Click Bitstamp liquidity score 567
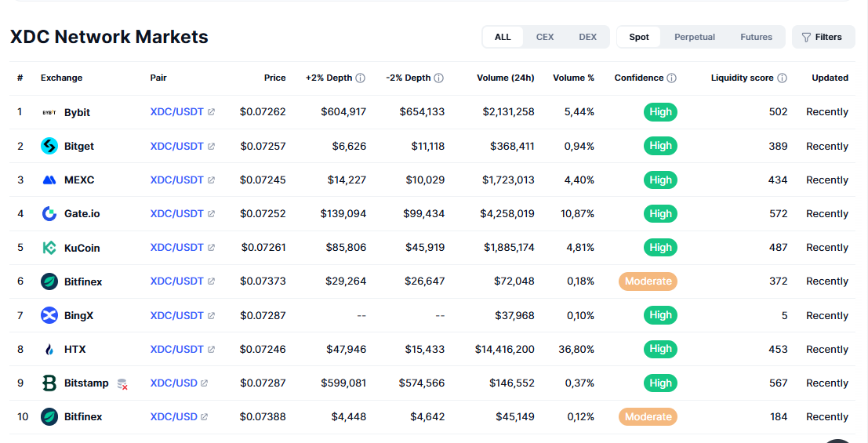The height and width of the screenshot is (443, 868). pyautogui.click(x=779, y=383)
